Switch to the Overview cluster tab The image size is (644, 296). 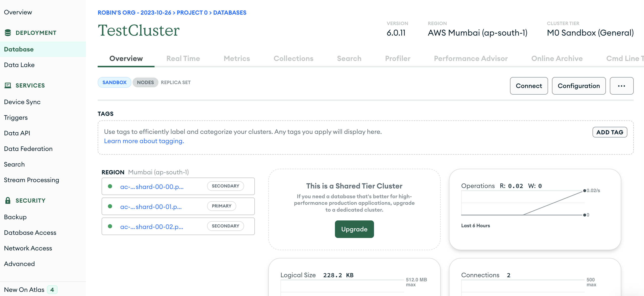[x=126, y=59]
